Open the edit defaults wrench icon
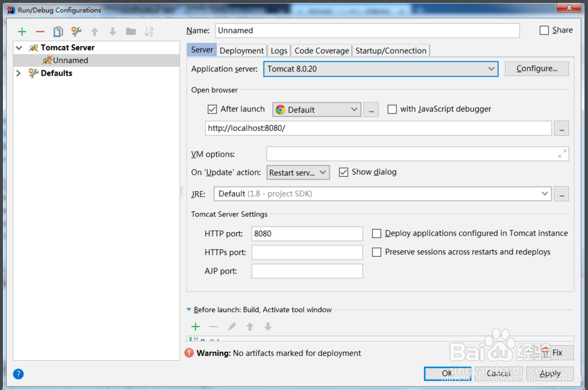This screenshot has height=390, width=588. [76, 31]
